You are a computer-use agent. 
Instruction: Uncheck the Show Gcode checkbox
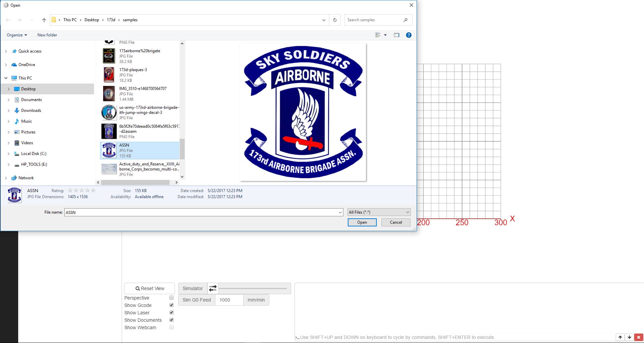(172, 305)
